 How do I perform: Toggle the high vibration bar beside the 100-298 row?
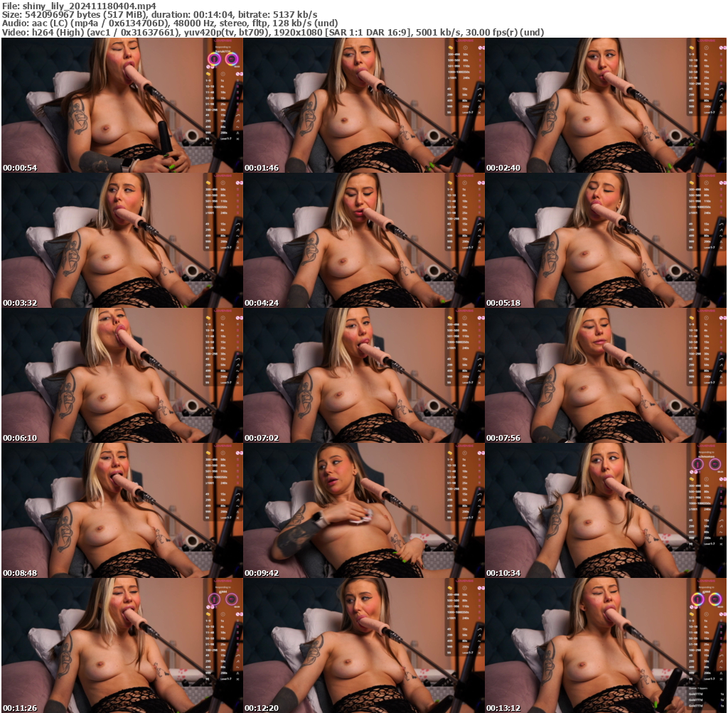click(722, 648)
